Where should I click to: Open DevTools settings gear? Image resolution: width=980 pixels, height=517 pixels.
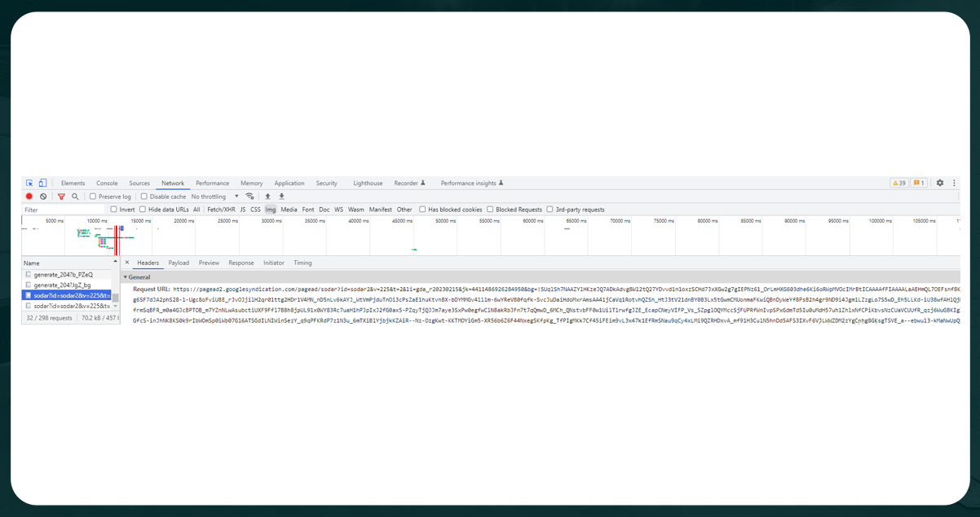939,183
